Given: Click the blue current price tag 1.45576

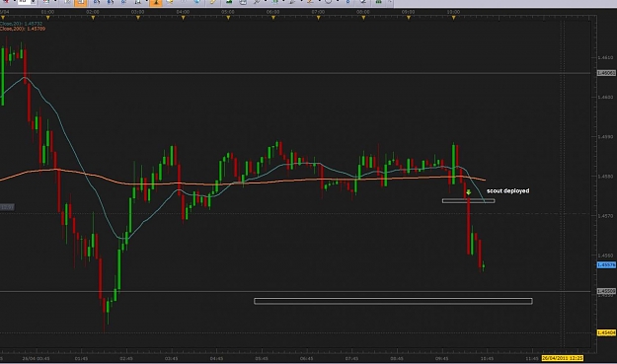Looking at the screenshot, I should [606, 265].
